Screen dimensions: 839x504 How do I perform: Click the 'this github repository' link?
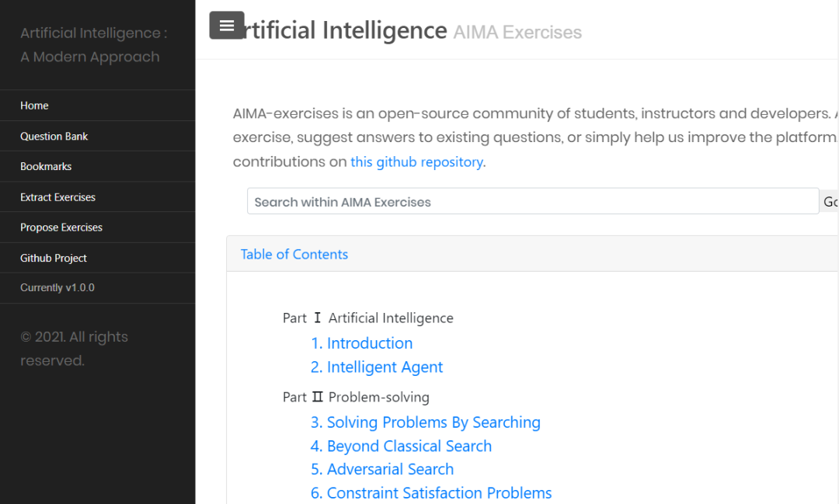point(416,162)
